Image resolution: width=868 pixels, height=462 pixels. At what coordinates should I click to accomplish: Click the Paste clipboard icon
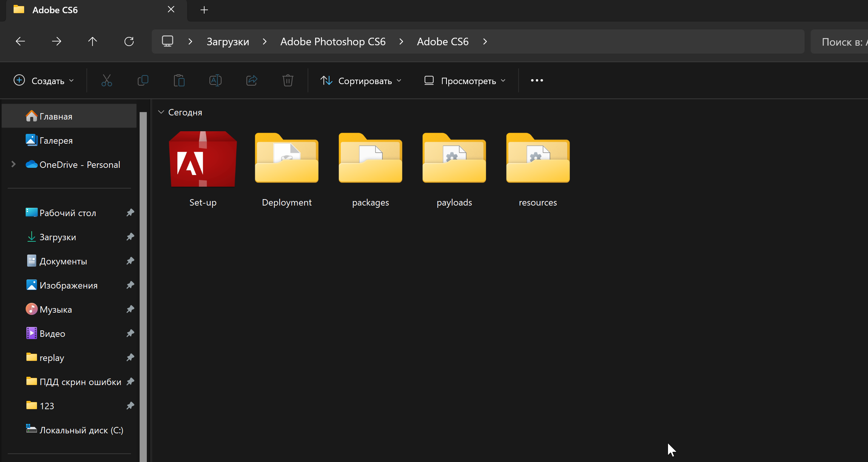point(179,80)
